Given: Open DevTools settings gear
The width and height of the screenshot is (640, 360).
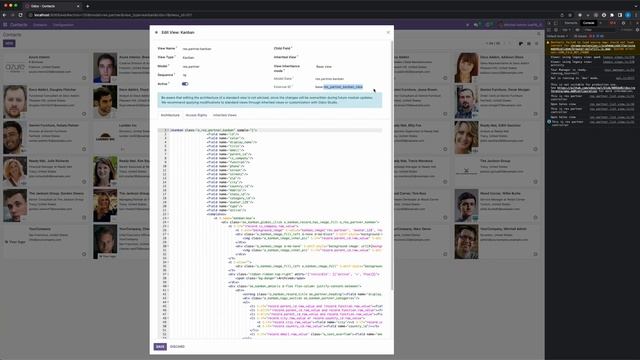Looking at the screenshot, I should (x=623, y=23).
